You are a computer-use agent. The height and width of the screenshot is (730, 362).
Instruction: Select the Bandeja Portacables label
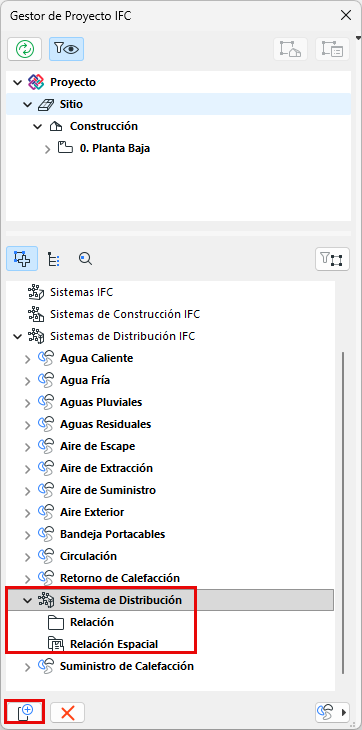113,534
